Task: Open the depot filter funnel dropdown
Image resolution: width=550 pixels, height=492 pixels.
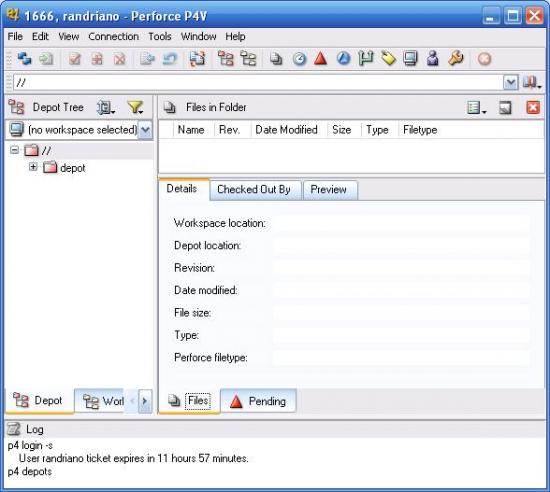Action: [135, 107]
